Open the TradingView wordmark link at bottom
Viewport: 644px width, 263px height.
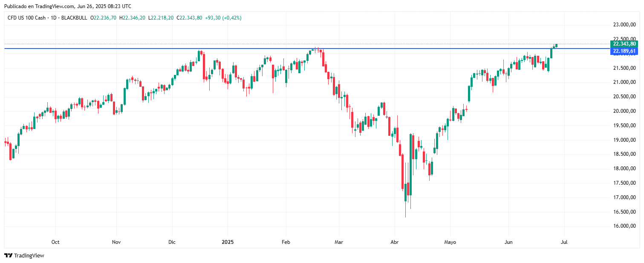click(29, 255)
